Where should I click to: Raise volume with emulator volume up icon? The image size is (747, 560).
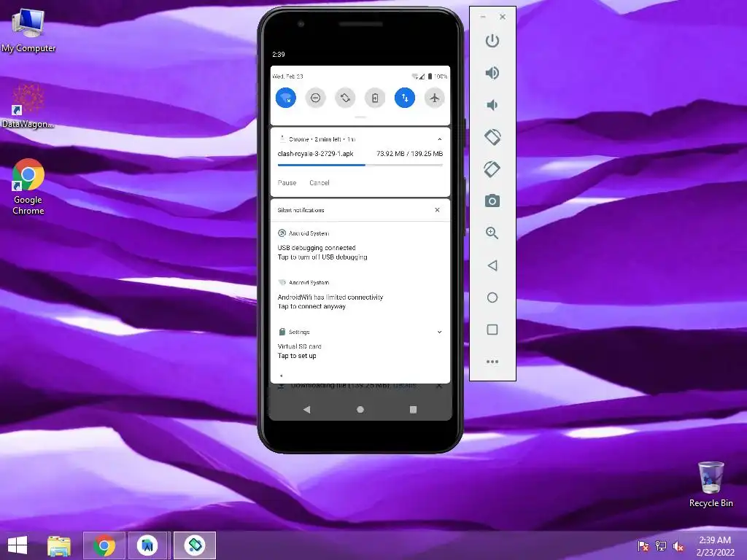(492, 73)
